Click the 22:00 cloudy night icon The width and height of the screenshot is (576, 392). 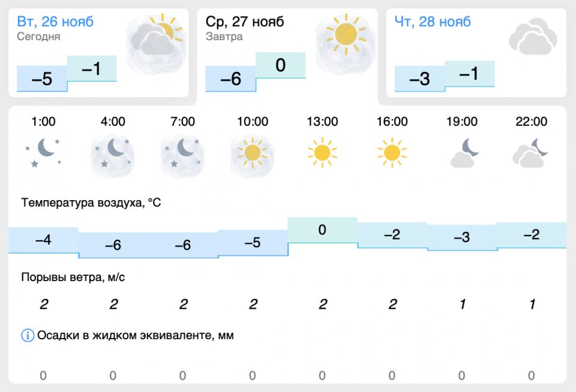pyautogui.click(x=531, y=153)
